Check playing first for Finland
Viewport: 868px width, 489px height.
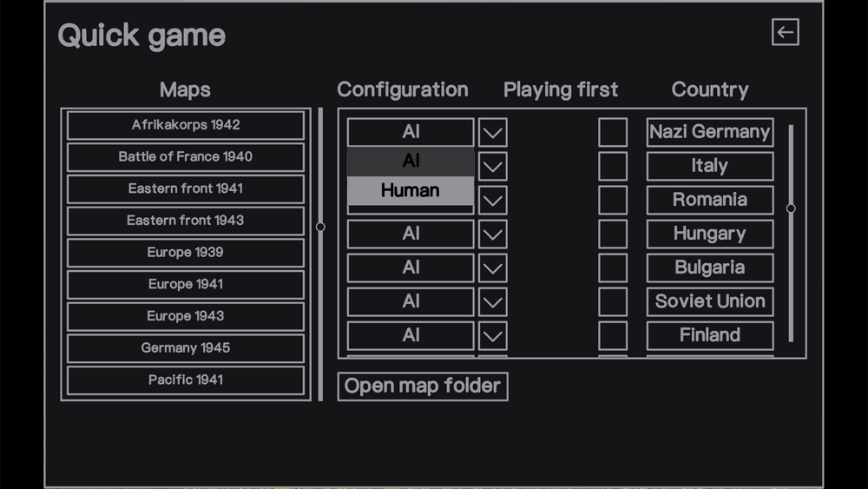click(x=613, y=335)
